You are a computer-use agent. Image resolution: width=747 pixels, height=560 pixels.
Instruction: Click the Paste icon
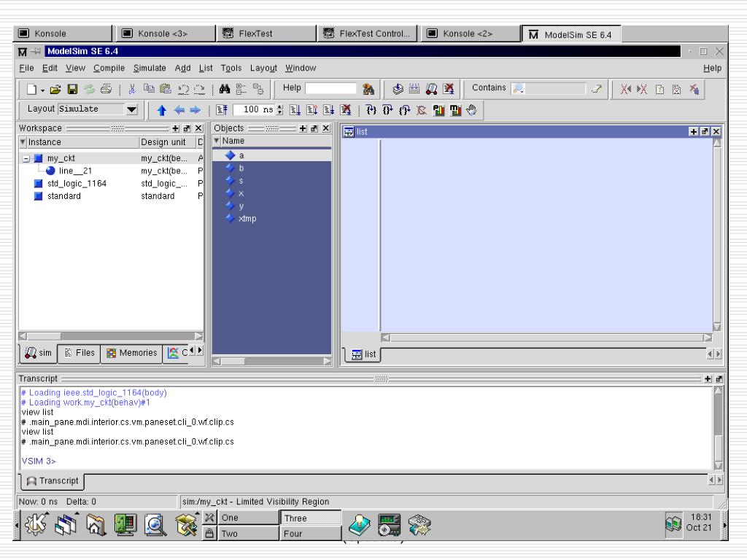(166, 89)
